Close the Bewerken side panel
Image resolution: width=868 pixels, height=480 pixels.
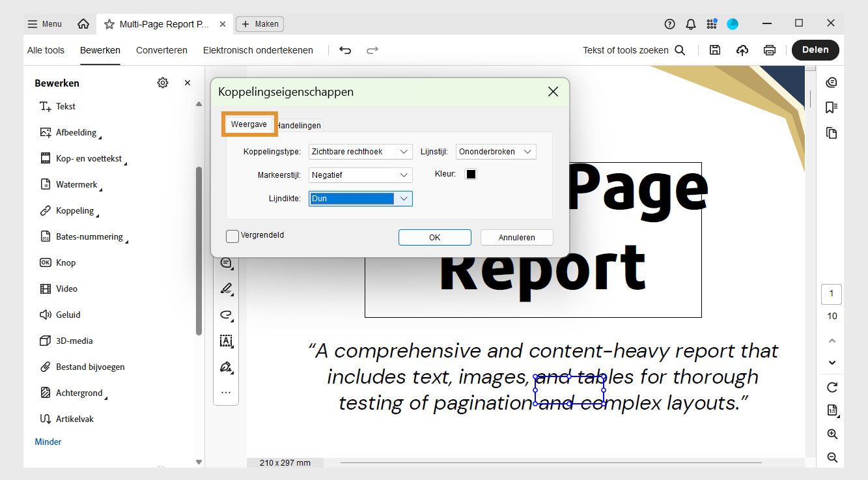(188, 83)
